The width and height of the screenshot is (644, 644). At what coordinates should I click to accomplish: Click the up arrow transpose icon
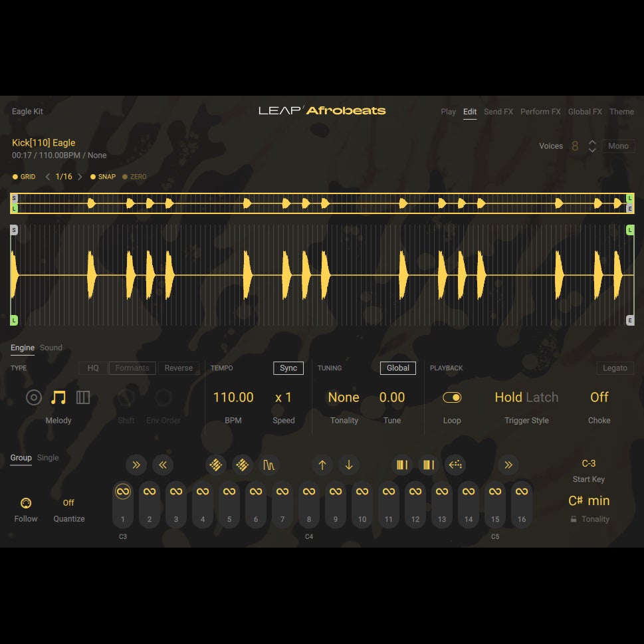(x=322, y=465)
